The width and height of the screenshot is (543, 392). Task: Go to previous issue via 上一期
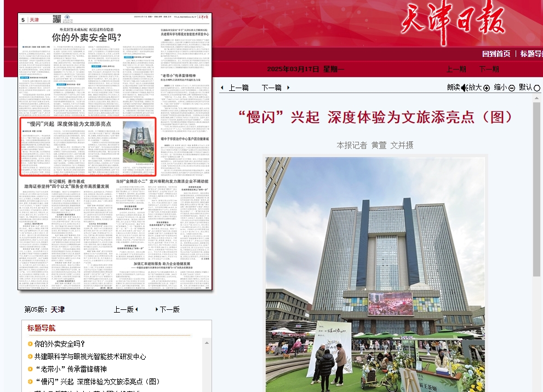pos(456,69)
